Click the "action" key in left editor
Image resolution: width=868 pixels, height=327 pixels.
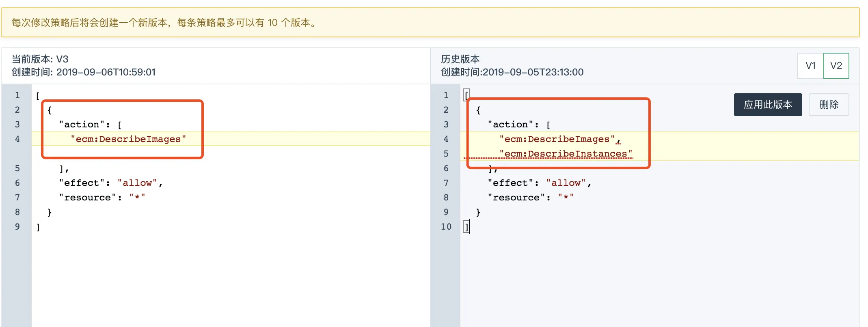[82, 125]
